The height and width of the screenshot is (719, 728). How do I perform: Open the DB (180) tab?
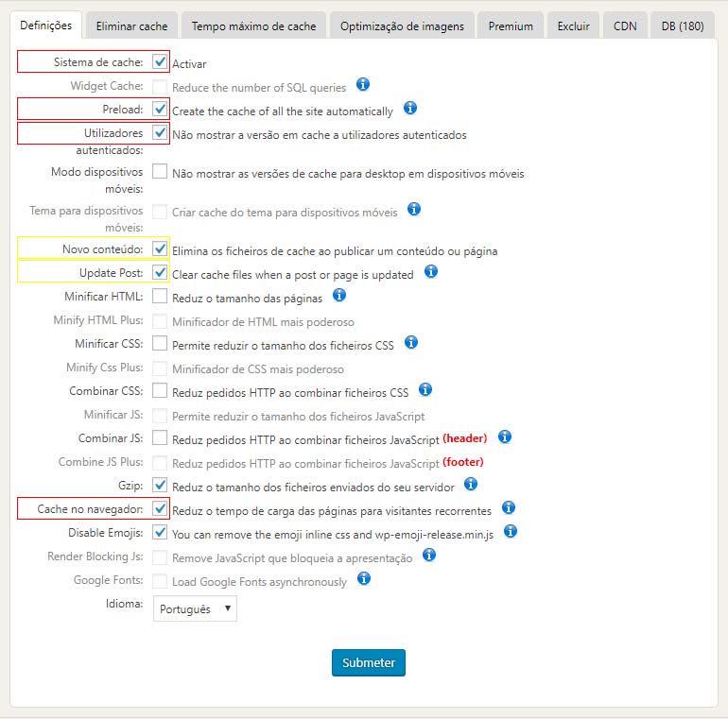tap(682, 26)
